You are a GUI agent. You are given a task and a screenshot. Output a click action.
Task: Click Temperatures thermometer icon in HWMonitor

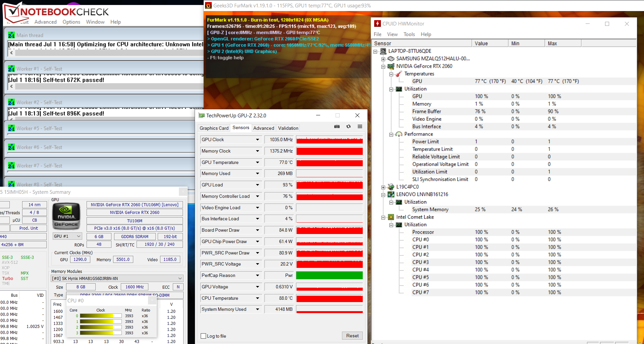pyautogui.click(x=399, y=74)
